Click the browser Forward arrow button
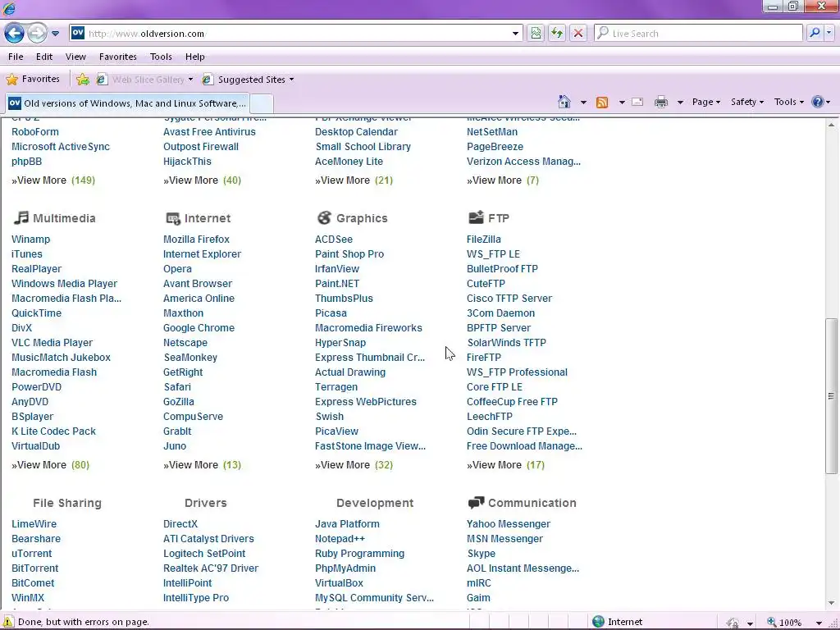Image resolution: width=840 pixels, height=630 pixels. [x=37, y=33]
